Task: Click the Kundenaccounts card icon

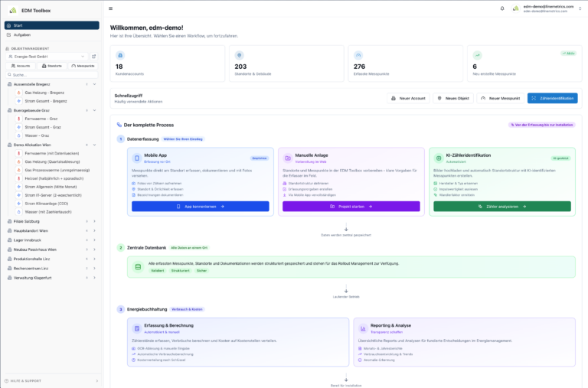Action: pos(120,55)
